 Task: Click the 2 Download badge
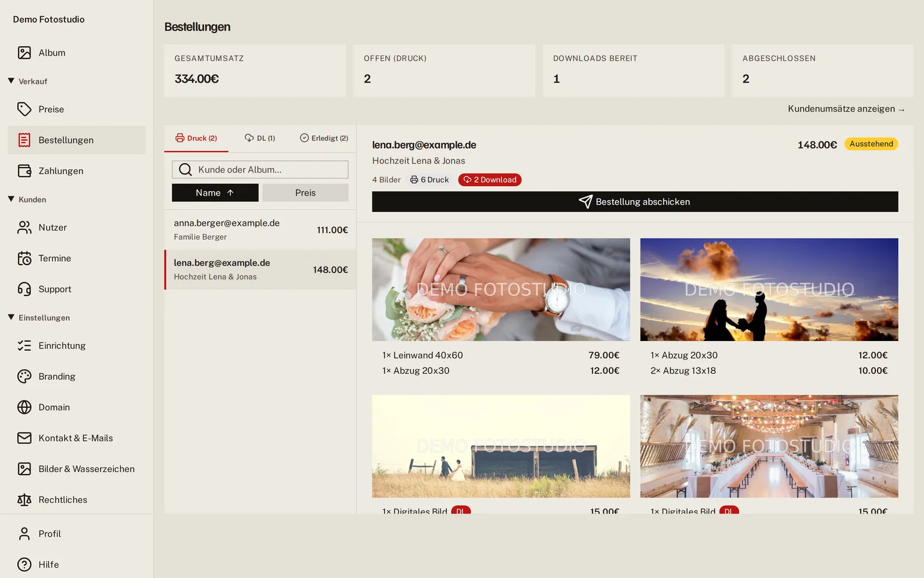490,180
